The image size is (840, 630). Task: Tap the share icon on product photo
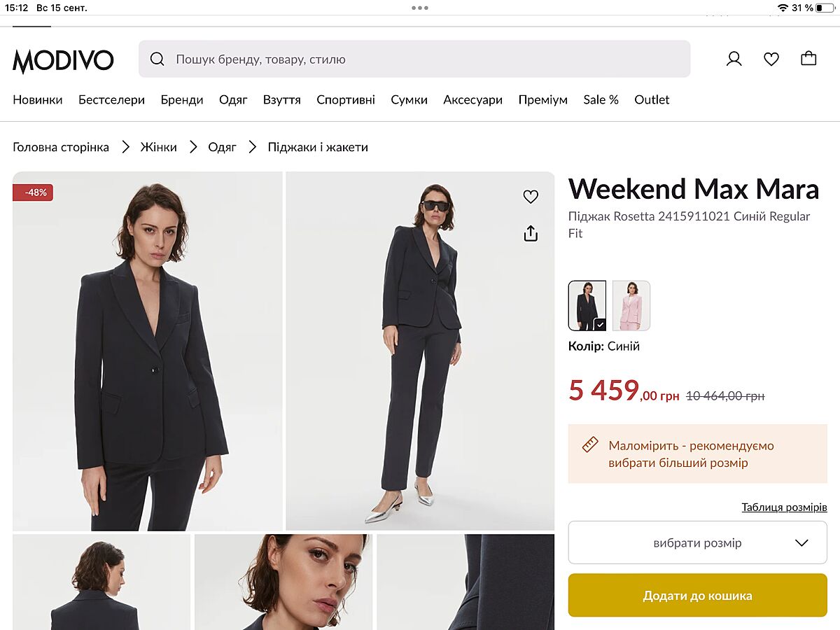click(531, 233)
